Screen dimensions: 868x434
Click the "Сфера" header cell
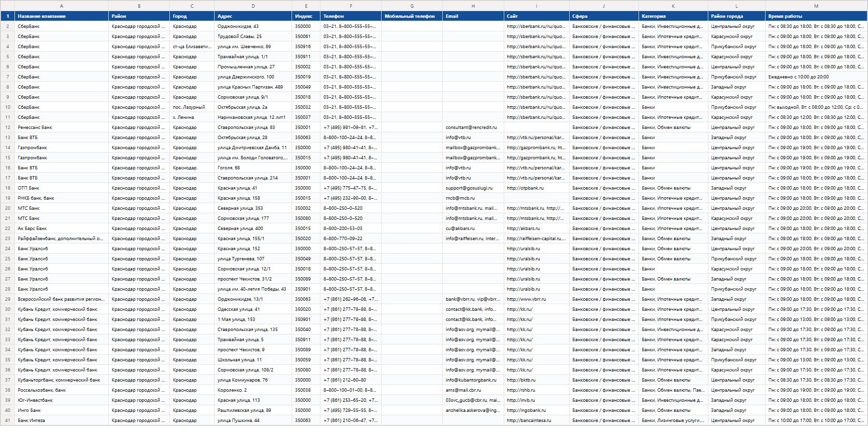tap(604, 16)
